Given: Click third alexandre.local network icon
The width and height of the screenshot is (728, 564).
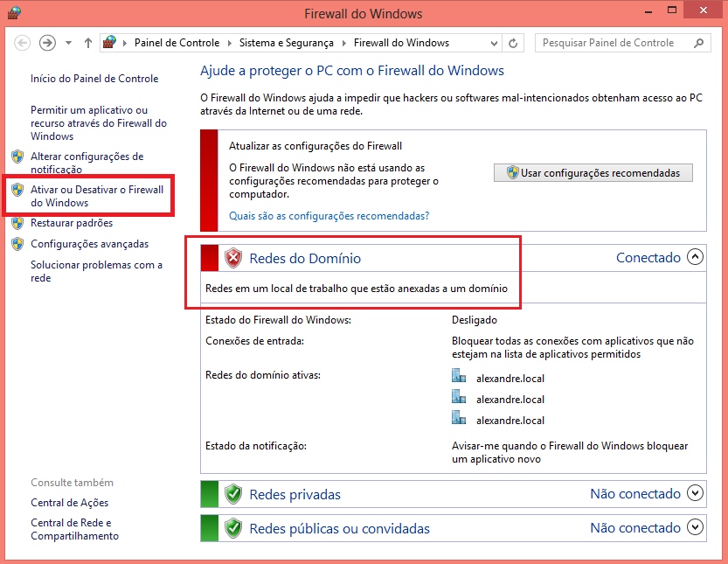Looking at the screenshot, I should 459,417.
